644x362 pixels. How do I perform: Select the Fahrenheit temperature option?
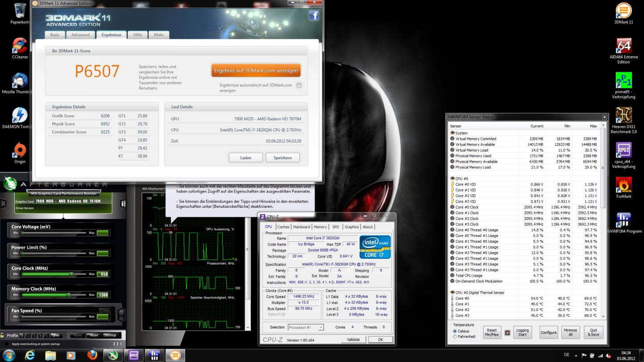click(x=455, y=337)
